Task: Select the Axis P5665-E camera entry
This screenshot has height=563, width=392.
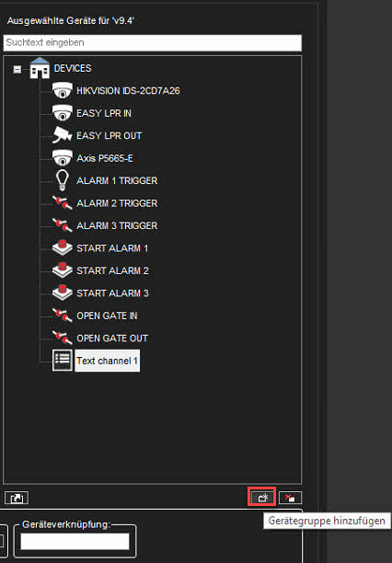Action: click(105, 158)
